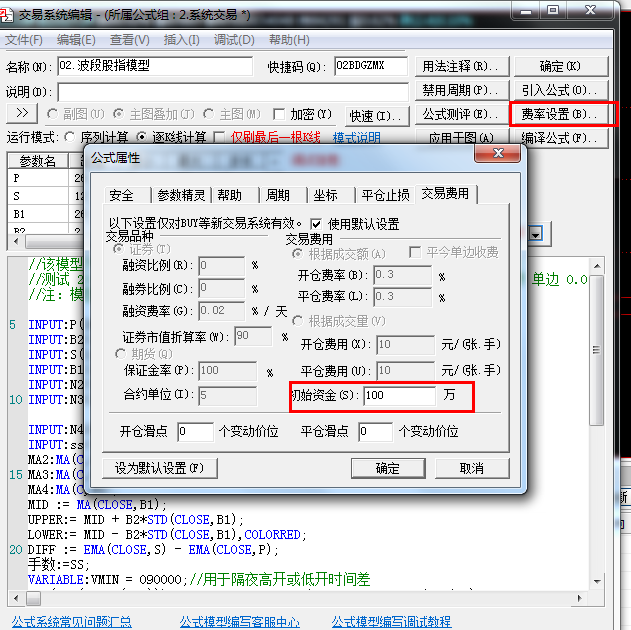Open the 文件(F) menu

24,40
